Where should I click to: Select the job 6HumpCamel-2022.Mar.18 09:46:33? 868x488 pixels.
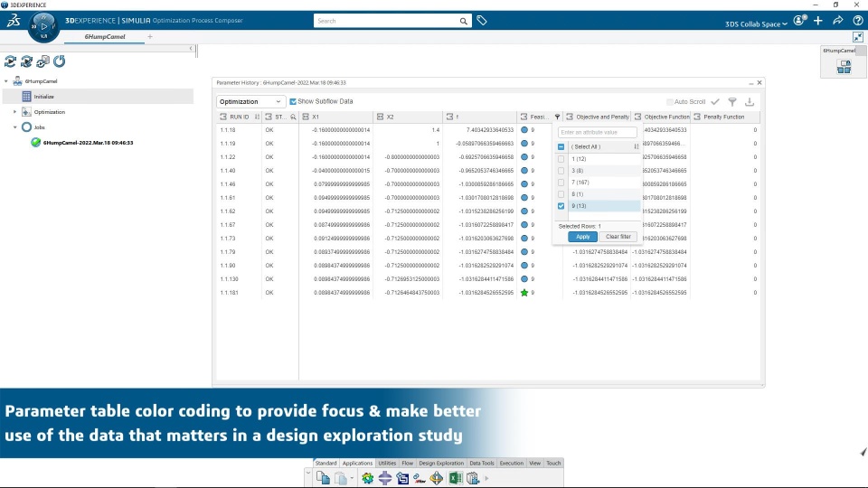point(88,143)
